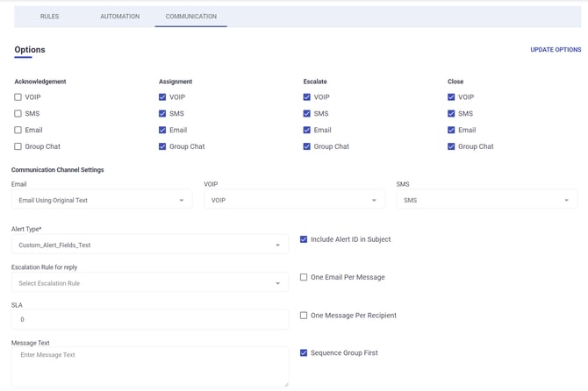Open the Automation tab
Screen dimensions: 588x391
coord(119,16)
